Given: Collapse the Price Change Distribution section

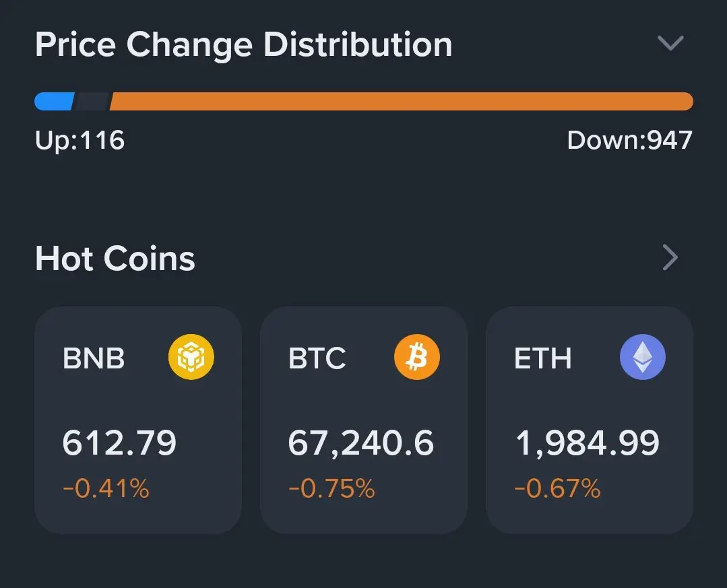Looking at the screenshot, I should [x=670, y=44].
